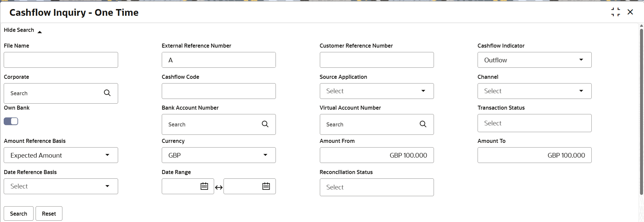Open the Date Range start calendar picker
Viewport: 644px width, 222px height.
[204, 186]
